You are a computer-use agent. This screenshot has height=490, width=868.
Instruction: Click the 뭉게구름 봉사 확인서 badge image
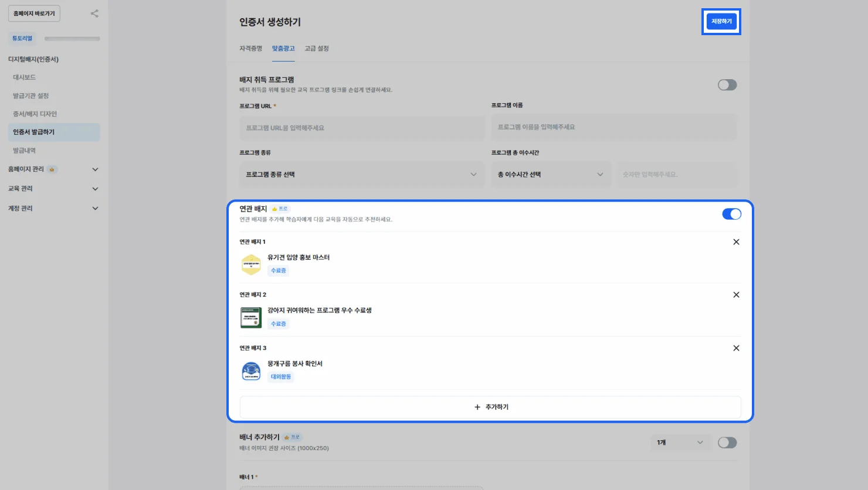coord(251,371)
